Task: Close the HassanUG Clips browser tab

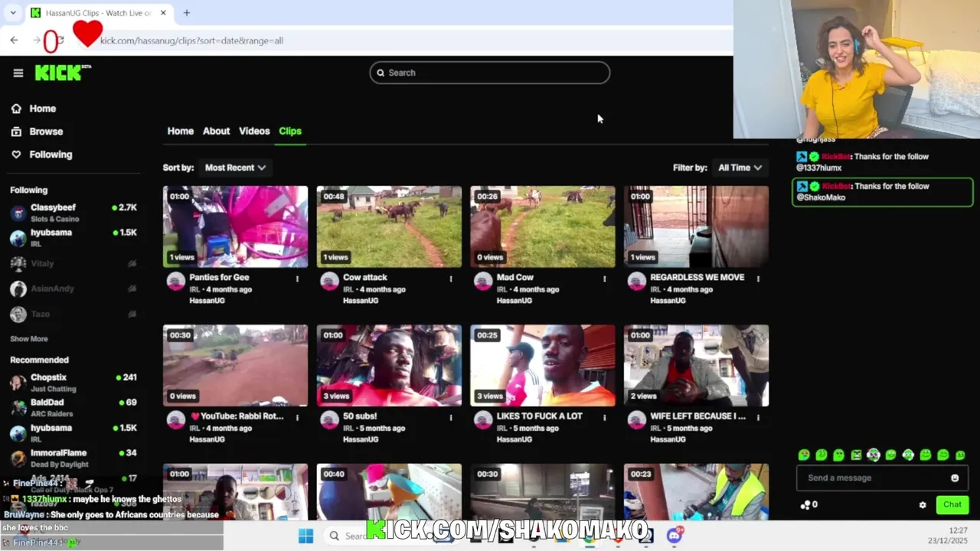Action: [163, 12]
